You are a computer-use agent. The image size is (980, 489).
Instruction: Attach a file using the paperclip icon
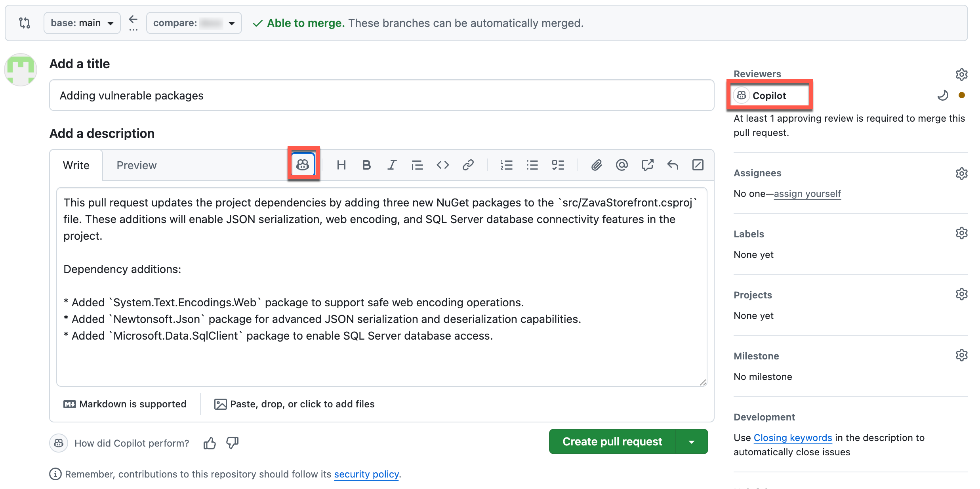pyautogui.click(x=596, y=165)
